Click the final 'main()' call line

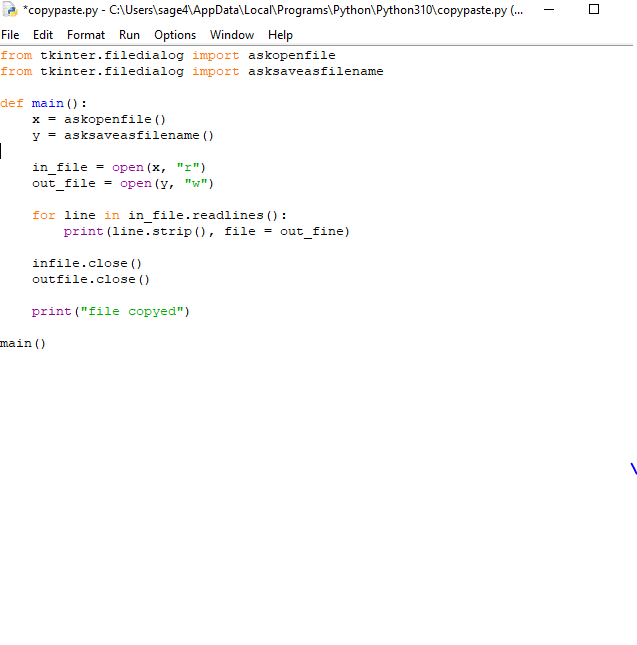[23, 343]
